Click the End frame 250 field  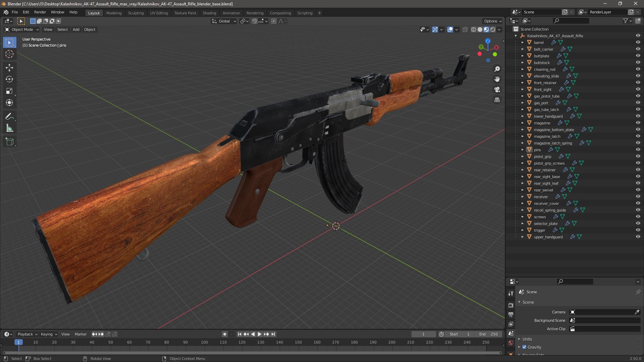pos(488,334)
